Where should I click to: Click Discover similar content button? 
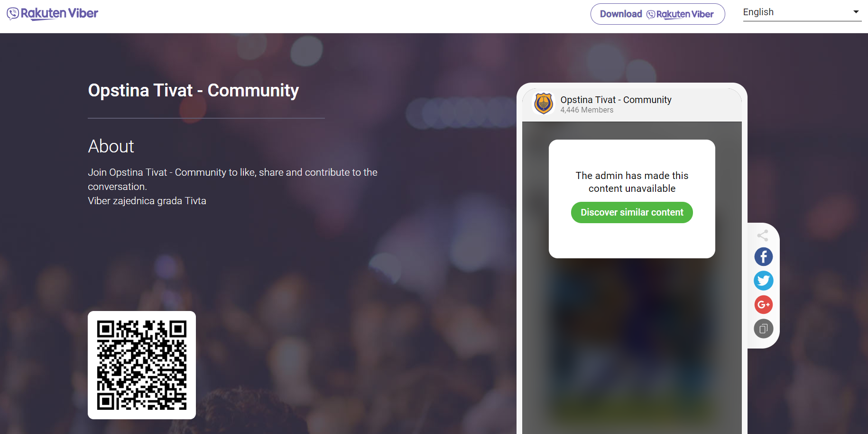(632, 212)
